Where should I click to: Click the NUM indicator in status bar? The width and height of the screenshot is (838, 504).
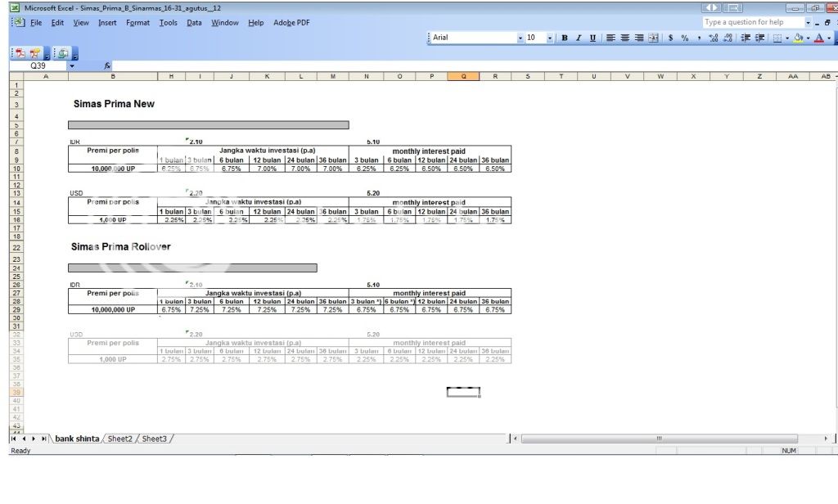(789, 451)
